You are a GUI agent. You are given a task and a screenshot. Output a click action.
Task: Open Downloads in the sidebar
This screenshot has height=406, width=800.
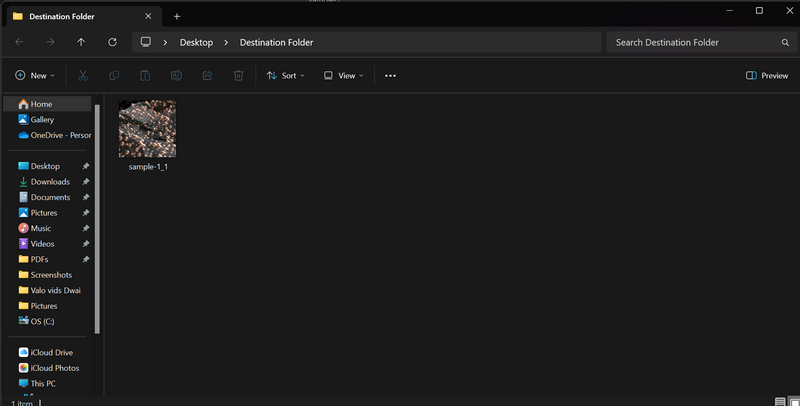pos(49,182)
